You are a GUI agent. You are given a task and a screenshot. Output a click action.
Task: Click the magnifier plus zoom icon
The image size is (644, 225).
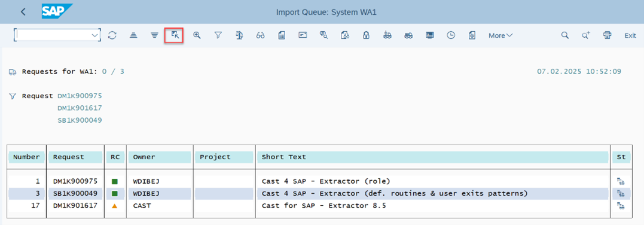(x=197, y=35)
